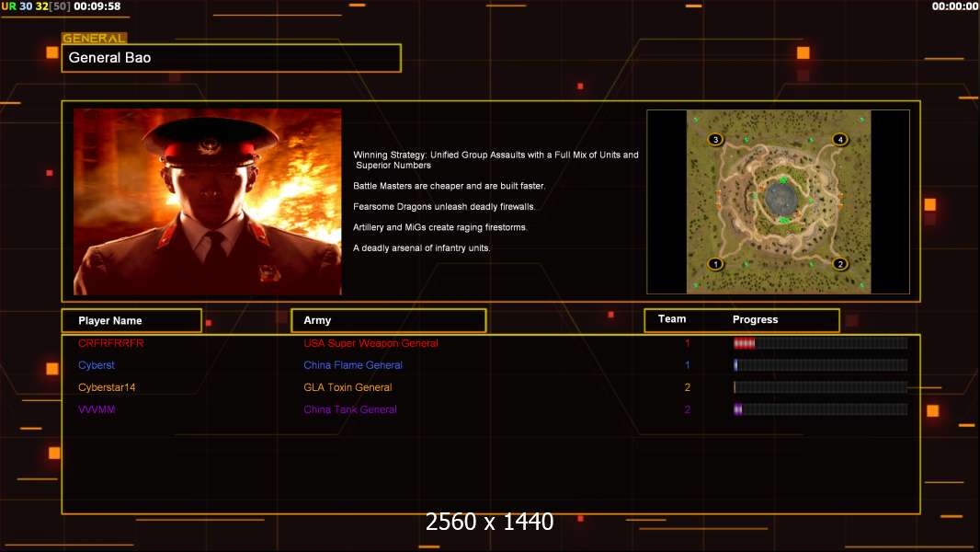Click start position 3 on the map
This screenshot has width=980, height=552.
tap(715, 140)
